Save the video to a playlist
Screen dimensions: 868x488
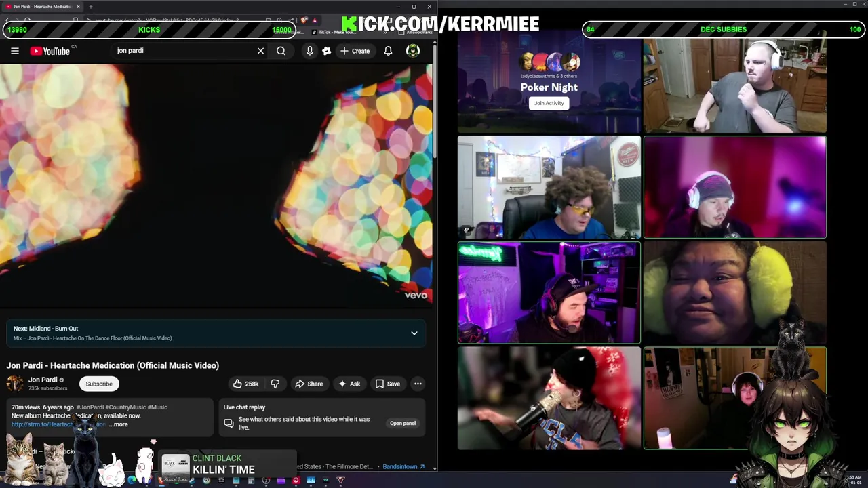point(388,384)
